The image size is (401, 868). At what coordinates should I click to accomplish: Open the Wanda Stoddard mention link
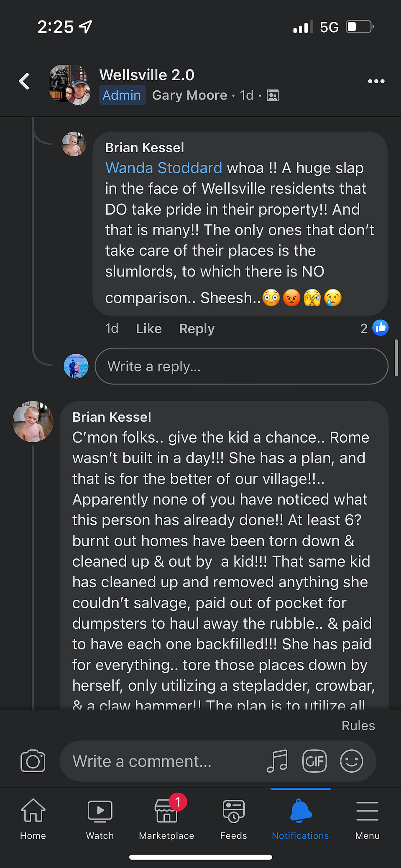(x=163, y=168)
